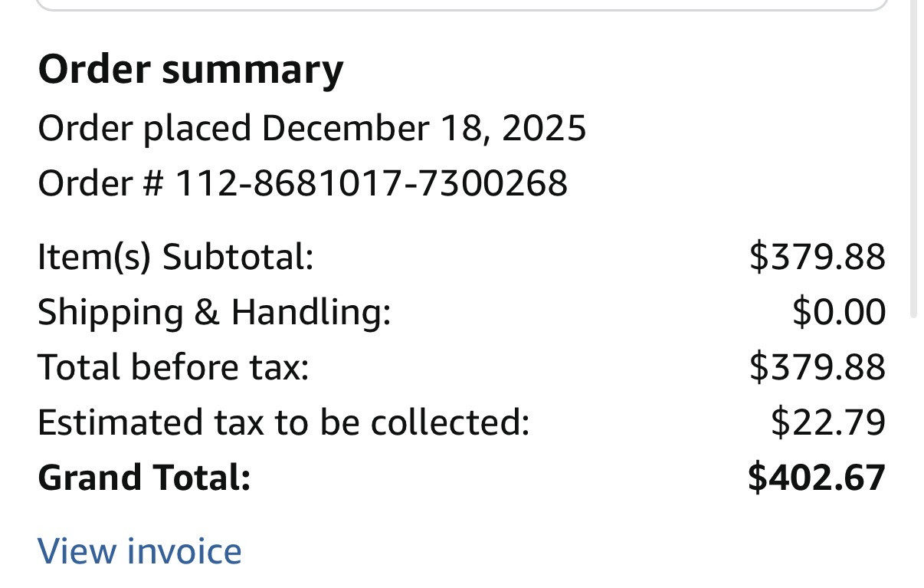The image size is (924, 588).
Task: Click the Order # label
Action: [x=101, y=183]
